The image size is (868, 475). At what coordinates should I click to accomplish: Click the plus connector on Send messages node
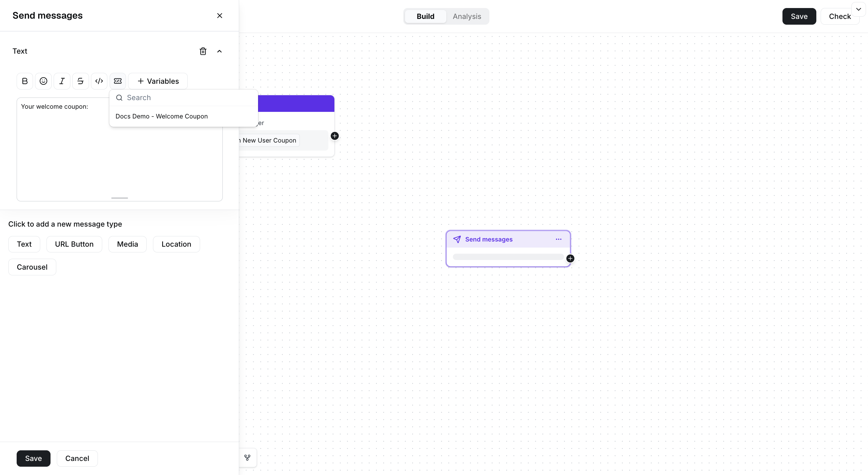[x=570, y=258]
